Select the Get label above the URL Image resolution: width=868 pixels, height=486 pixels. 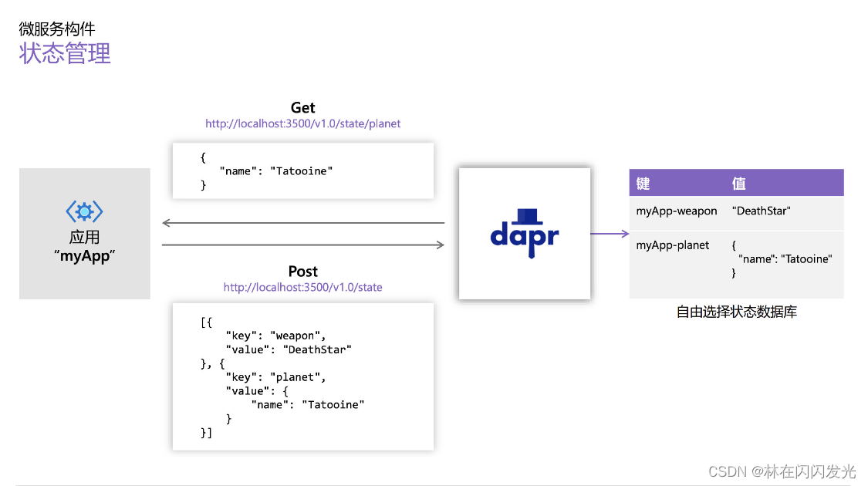coord(304,107)
